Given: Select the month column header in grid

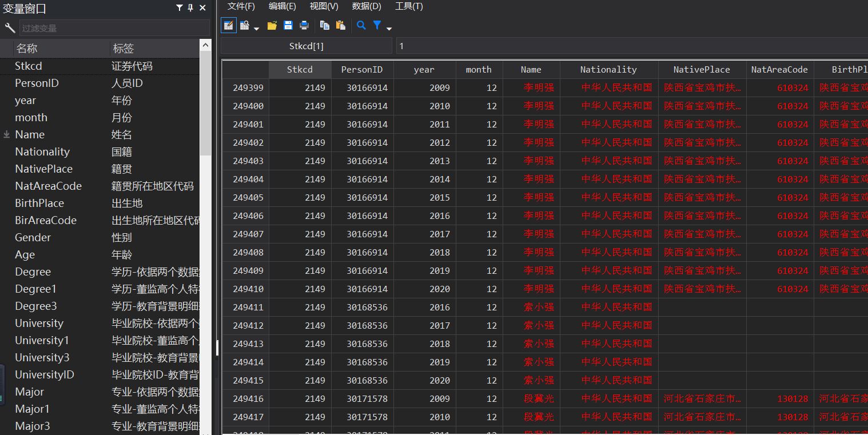Looking at the screenshot, I should (x=479, y=70).
